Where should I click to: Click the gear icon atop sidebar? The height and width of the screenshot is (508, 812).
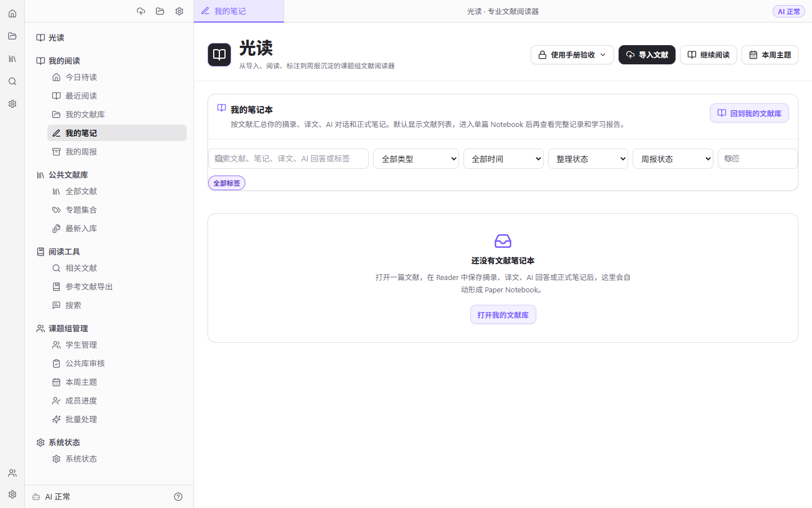(179, 11)
